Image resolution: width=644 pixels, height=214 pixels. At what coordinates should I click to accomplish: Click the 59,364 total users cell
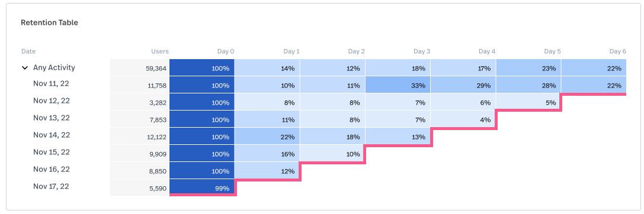[x=140, y=68]
